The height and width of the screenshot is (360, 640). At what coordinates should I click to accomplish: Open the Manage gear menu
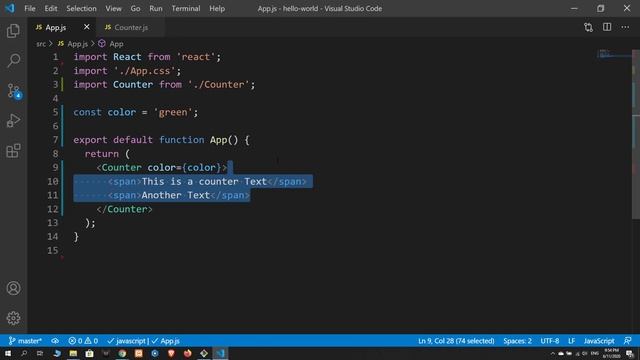[x=13, y=318]
